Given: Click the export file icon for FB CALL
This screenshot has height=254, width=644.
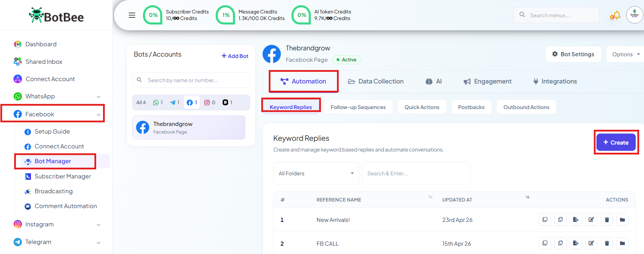Looking at the screenshot, I should (x=576, y=243).
